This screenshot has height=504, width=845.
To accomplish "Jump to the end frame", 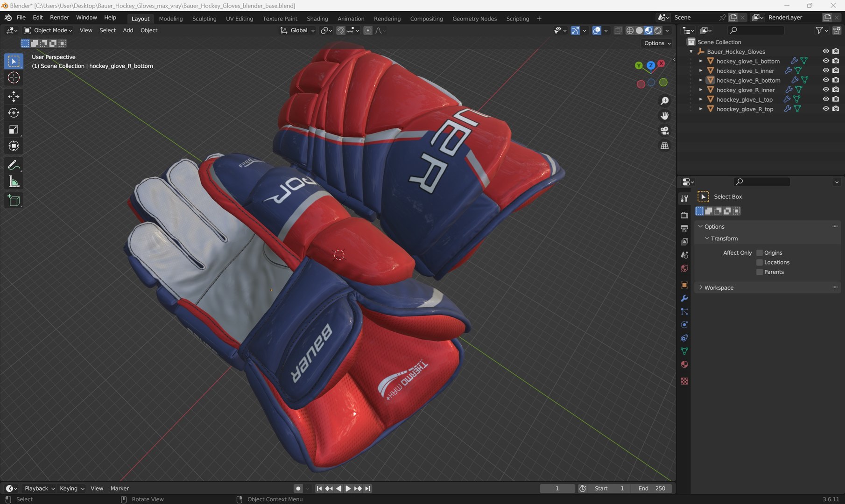I will pyautogui.click(x=368, y=488).
